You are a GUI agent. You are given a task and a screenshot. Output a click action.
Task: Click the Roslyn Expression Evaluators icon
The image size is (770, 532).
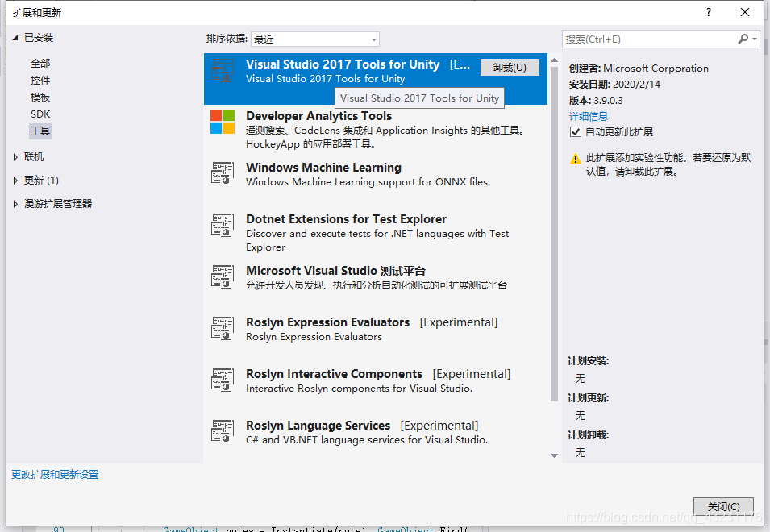(222, 328)
